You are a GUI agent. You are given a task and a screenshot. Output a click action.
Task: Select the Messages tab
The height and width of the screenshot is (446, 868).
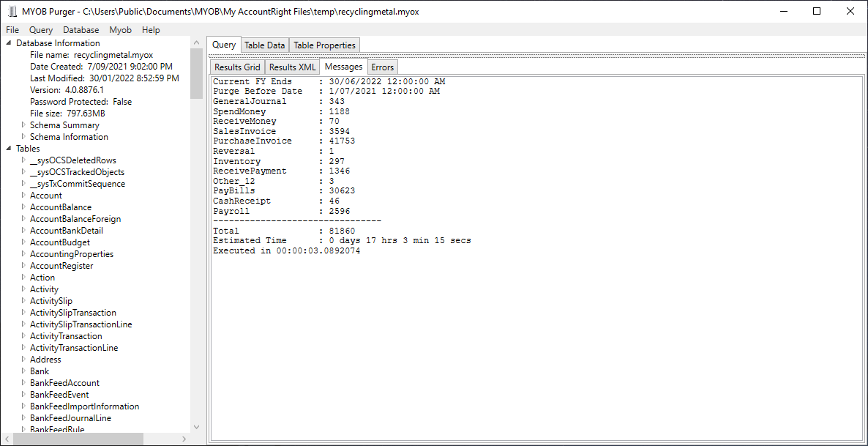(x=344, y=67)
